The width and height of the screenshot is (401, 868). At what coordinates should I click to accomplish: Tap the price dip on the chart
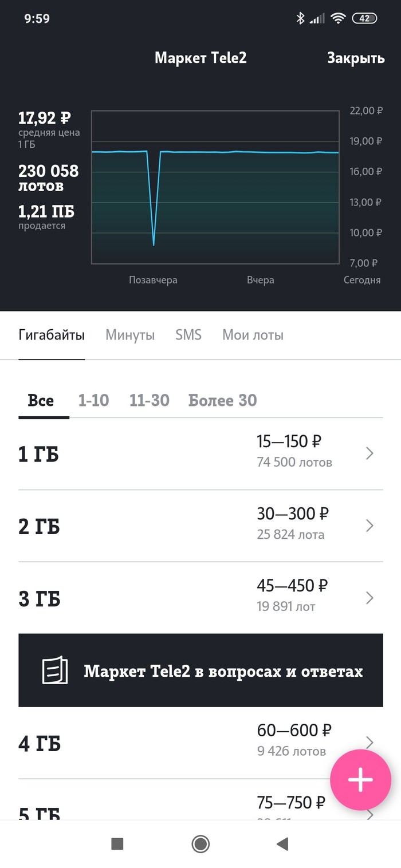154,243
